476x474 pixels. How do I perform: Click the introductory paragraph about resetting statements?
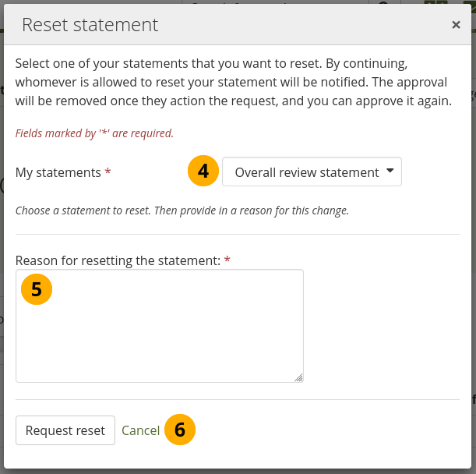tap(234, 81)
